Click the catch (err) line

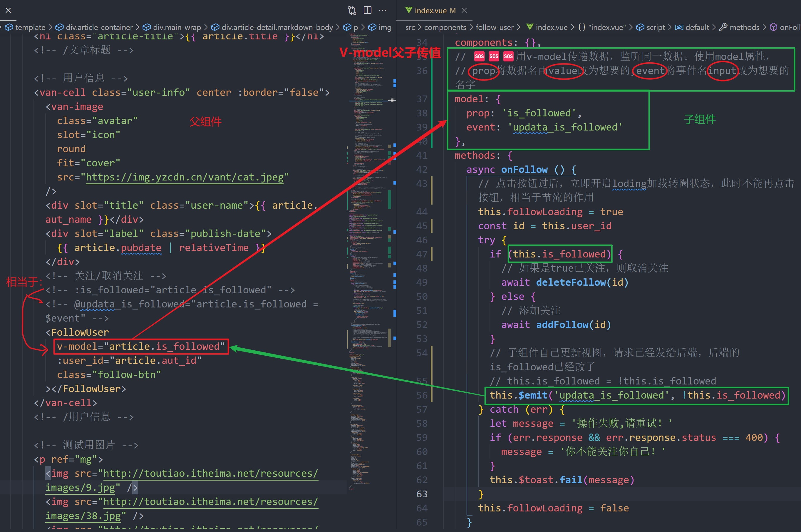522,409
